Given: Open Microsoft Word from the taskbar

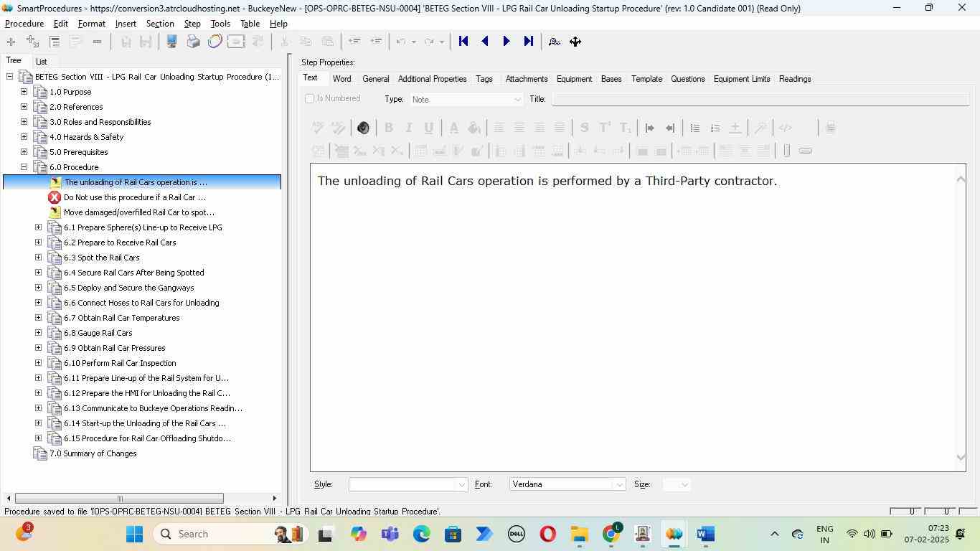Looking at the screenshot, I should [705, 534].
